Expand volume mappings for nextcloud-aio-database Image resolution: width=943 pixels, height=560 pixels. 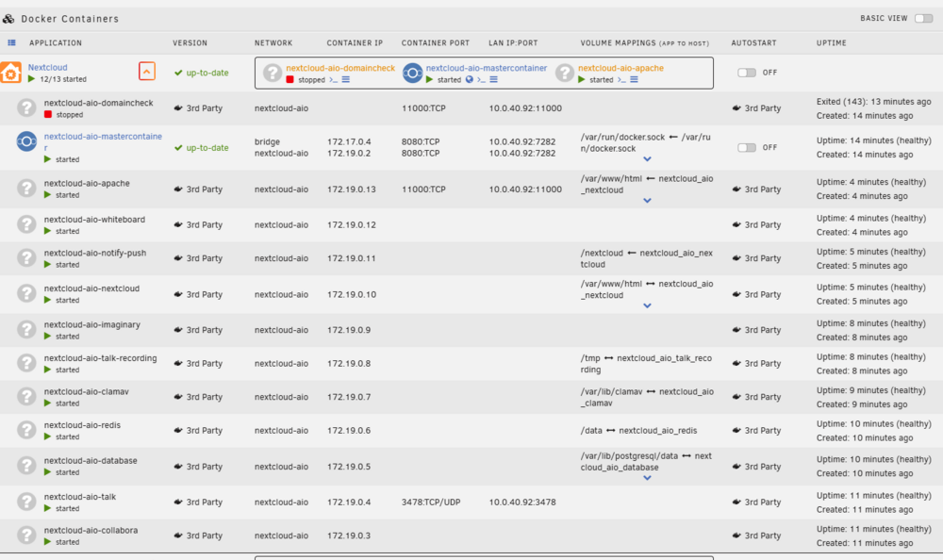click(x=647, y=478)
